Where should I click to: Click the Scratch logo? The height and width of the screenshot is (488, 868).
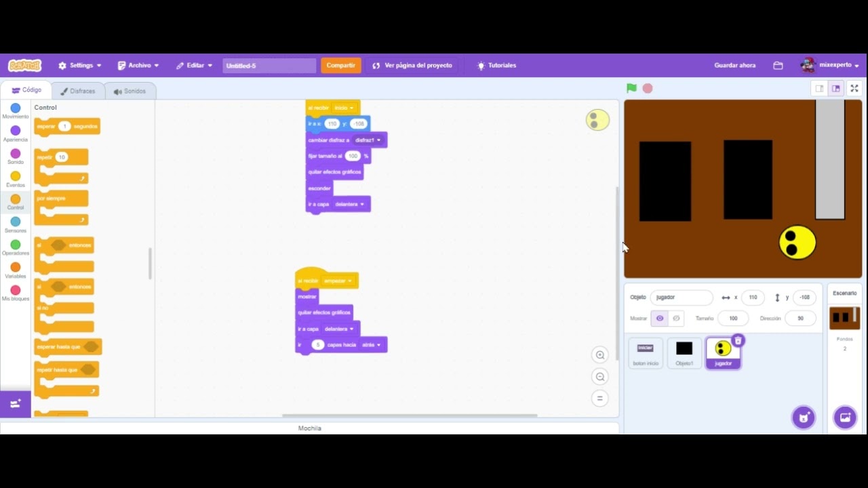pyautogui.click(x=25, y=66)
